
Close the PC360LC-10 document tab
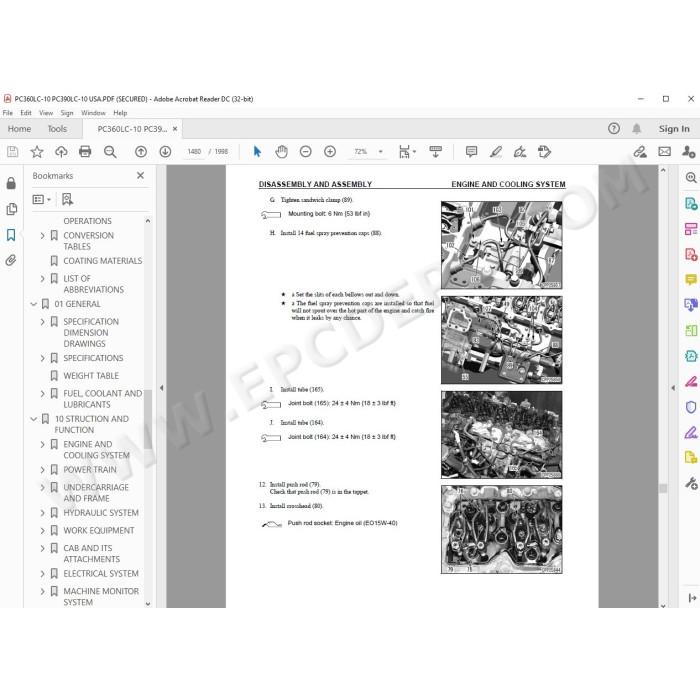(175, 129)
